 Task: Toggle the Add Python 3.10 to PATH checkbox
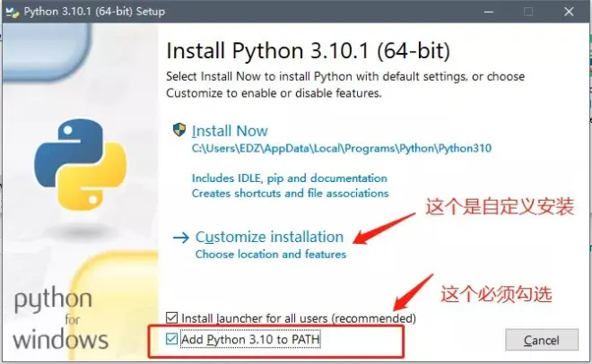click(172, 339)
